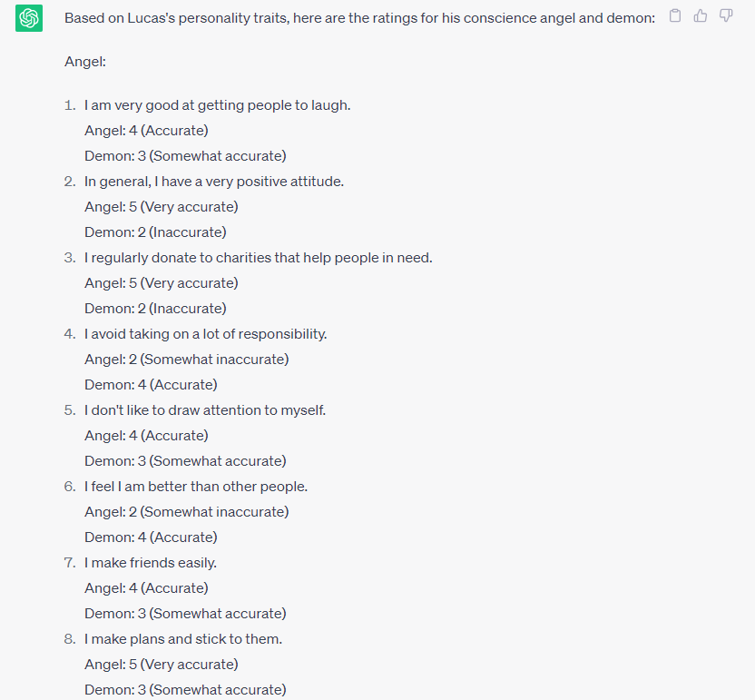Viewport: 755px width, 700px height.
Task: Click the ChatGPT logo avatar
Action: click(29, 18)
